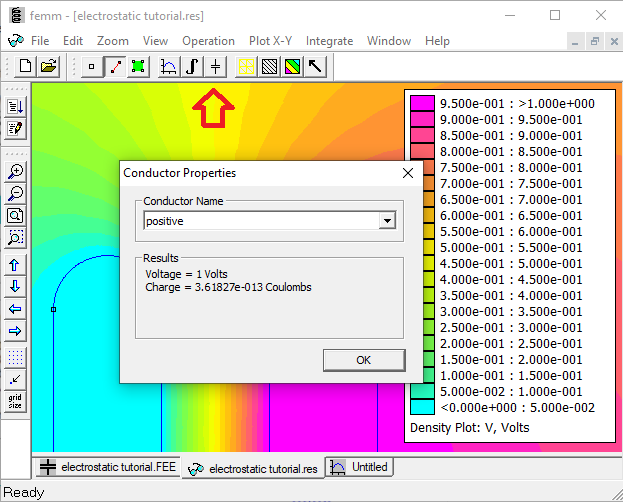Switch to the Untitled tab
Screen dimensions: 623x502
(359, 467)
